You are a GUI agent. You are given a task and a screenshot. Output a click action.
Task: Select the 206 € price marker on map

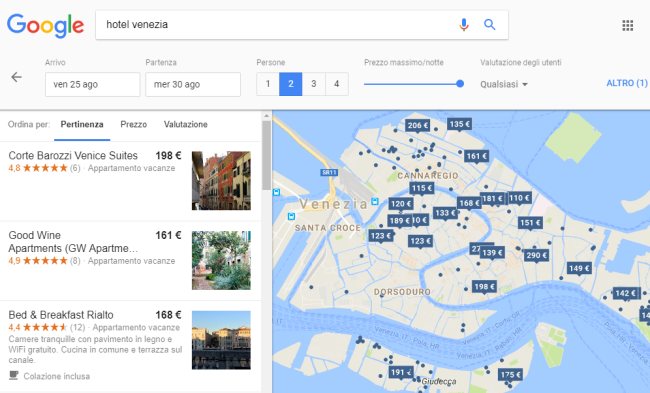pos(417,125)
